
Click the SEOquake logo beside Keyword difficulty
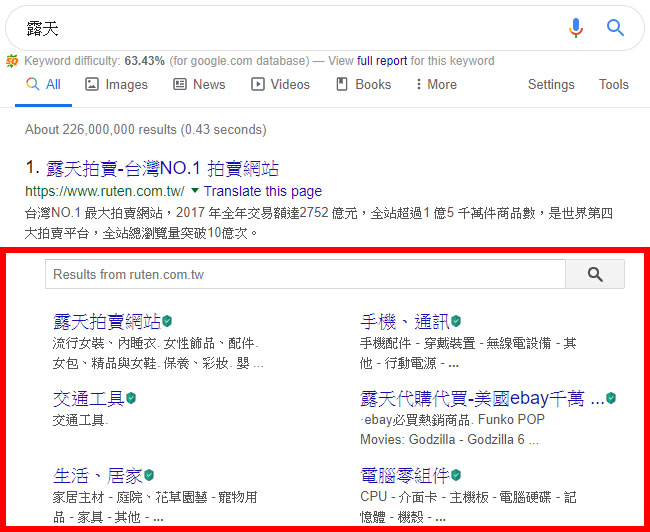coord(12,61)
